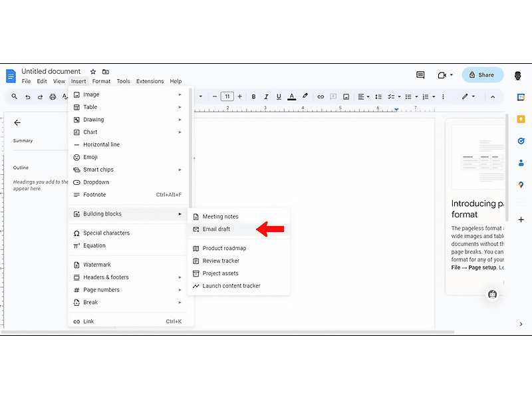
Task: Expand the Headers & footers submenu
Action: 129,277
